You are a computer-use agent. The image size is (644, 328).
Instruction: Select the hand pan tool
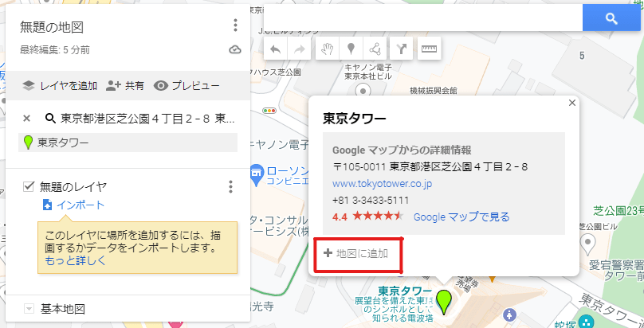tap(327, 49)
